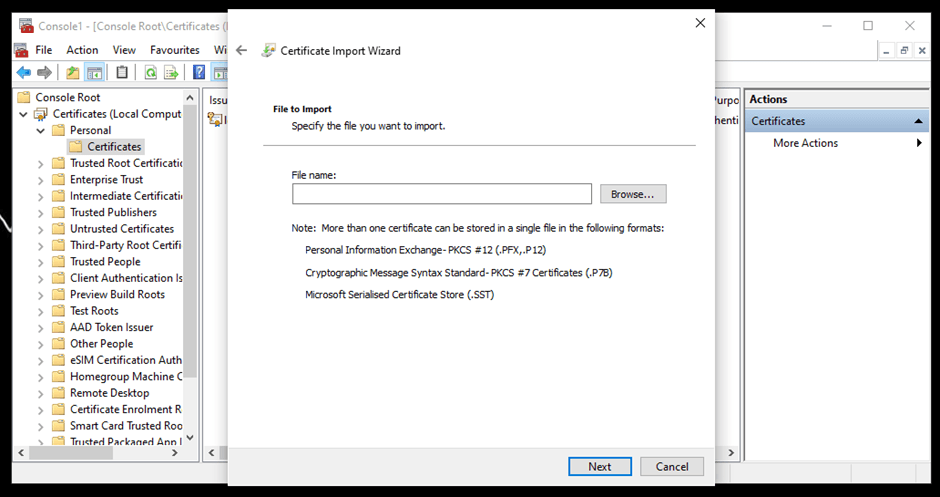This screenshot has width=940, height=497.
Task: Click tree pane horizontal scroll left arrow
Action: tap(22, 453)
